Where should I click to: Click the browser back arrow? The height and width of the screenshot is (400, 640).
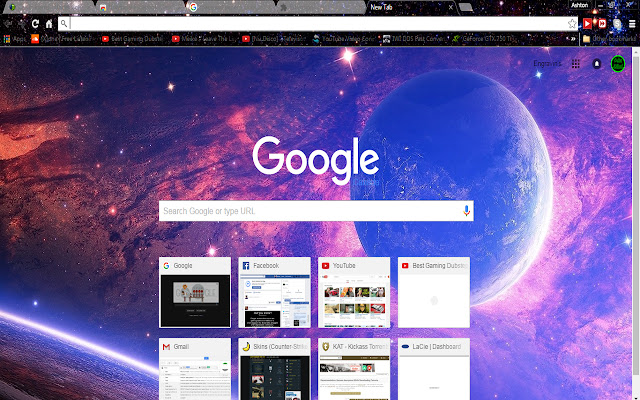8,24
